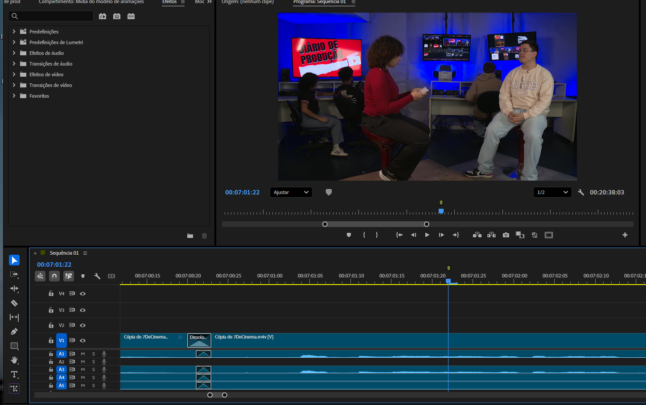This screenshot has width=646, height=405.
Task: Click the Export Frame camera icon
Action: click(506, 235)
